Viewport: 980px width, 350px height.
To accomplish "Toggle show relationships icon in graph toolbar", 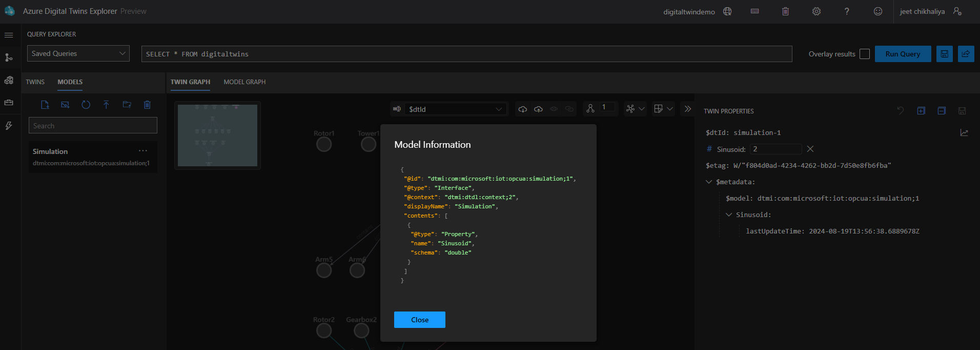I will click(569, 109).
